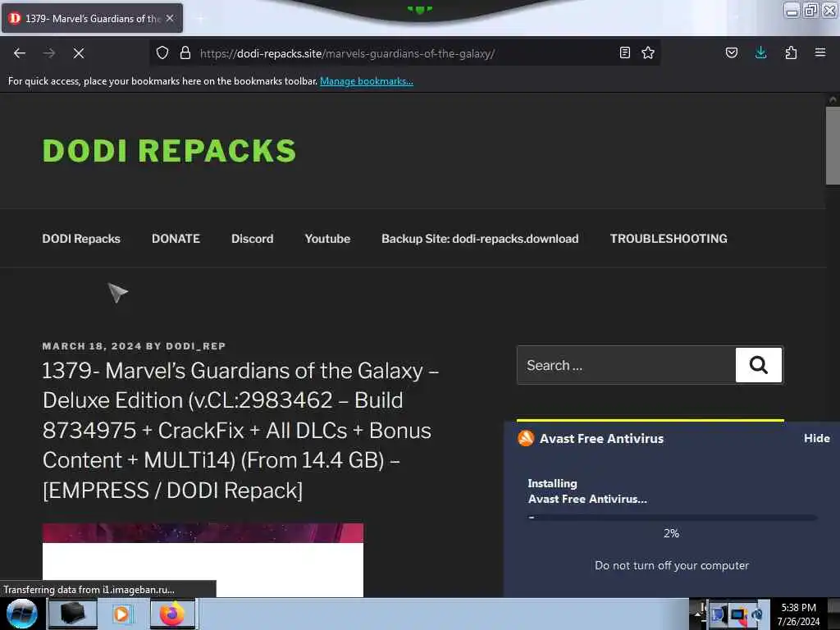
Task: Open the Windows Start orb
Action: 21,614
